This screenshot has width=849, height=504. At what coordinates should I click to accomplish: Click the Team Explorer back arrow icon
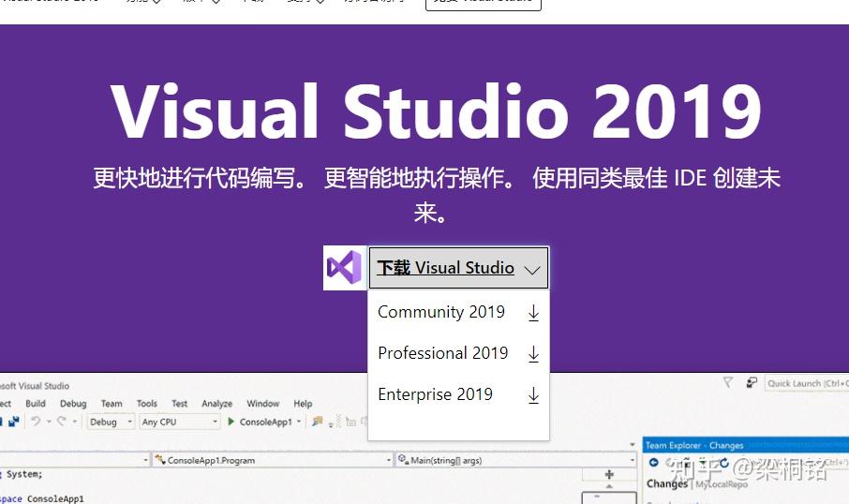pyautogui.click(x=653, y=463)
